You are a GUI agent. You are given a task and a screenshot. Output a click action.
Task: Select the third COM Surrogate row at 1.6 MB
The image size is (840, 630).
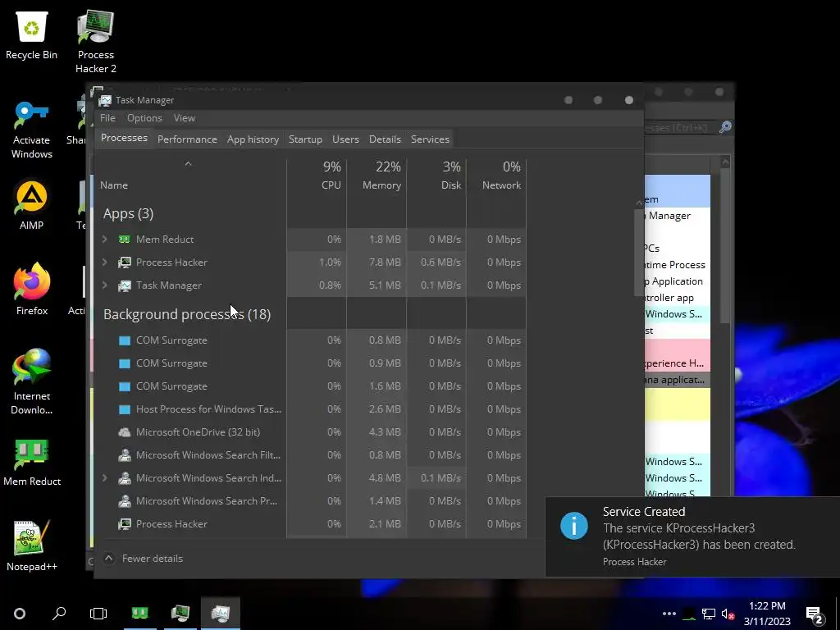pos(311,387)
